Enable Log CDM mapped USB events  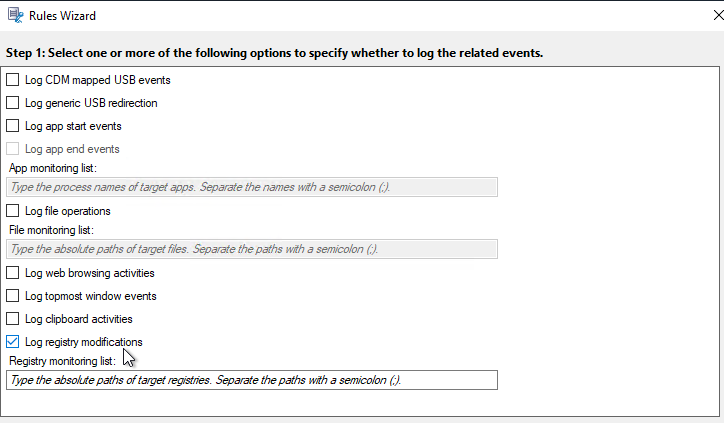click(12, 80)
